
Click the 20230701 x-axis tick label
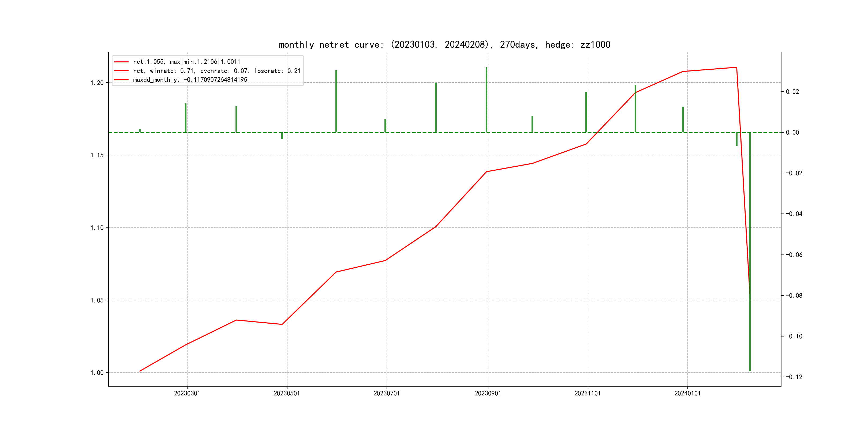click(x=387, y=393)
